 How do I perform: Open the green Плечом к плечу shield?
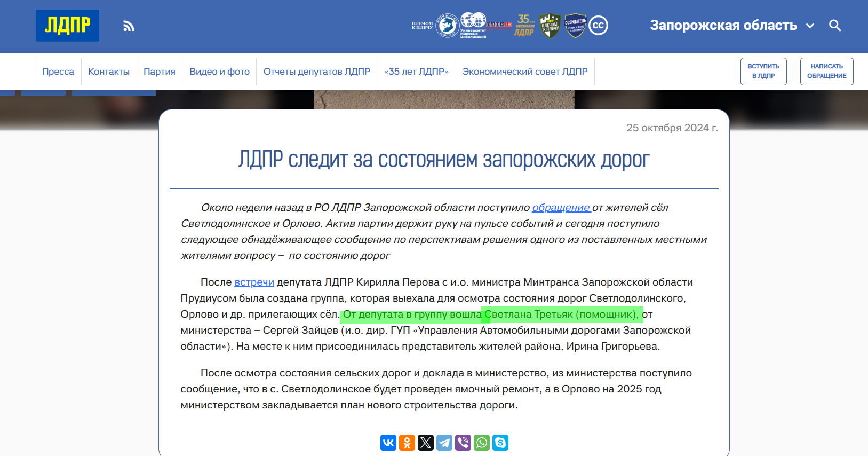coord(550,26)
